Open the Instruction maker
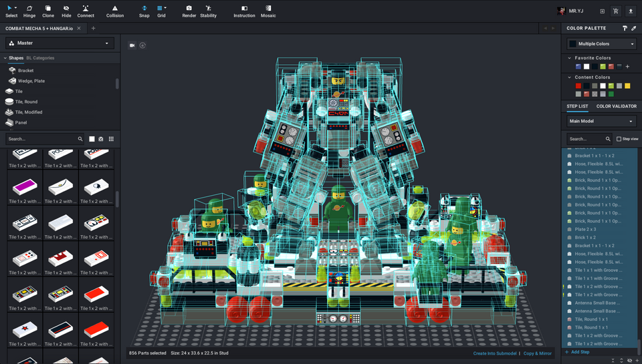This screenshot has width=642, height=364. click(244, 11)
